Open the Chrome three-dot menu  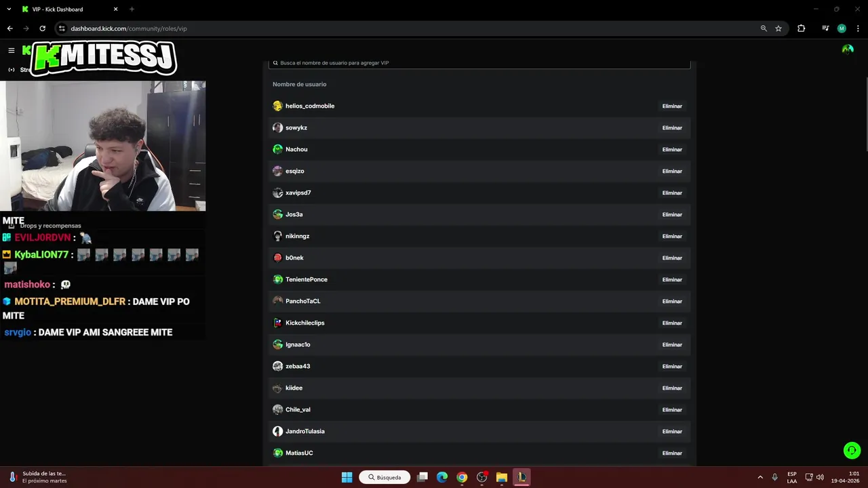[857, 28]
